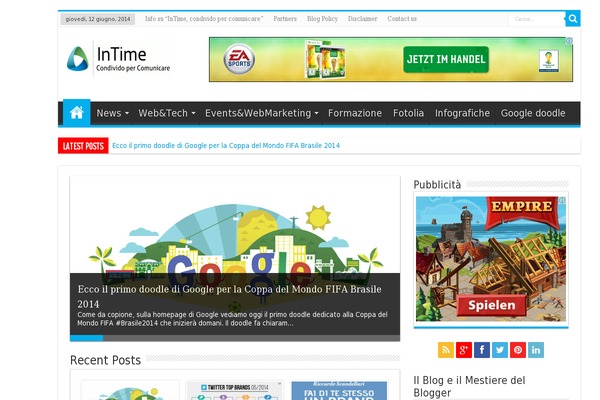
Task: Open the 'Fai di te stesso un brand' thumbnail
Action: pos(339,390)
